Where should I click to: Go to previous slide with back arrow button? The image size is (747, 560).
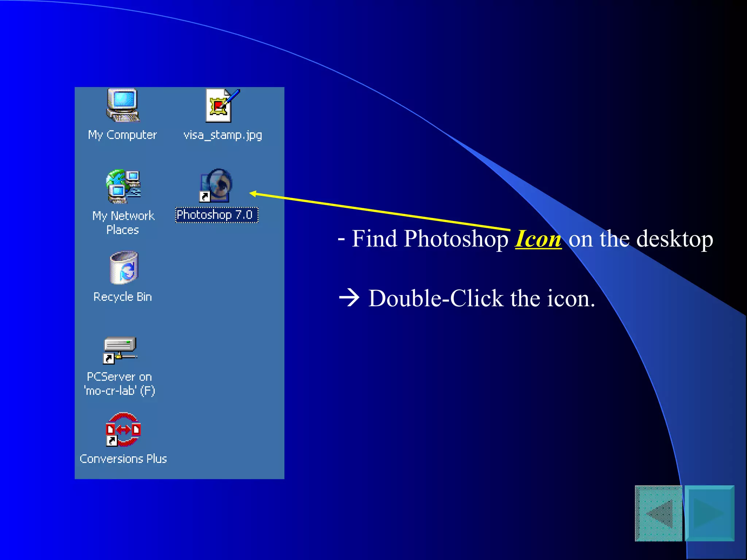[658, 513]
